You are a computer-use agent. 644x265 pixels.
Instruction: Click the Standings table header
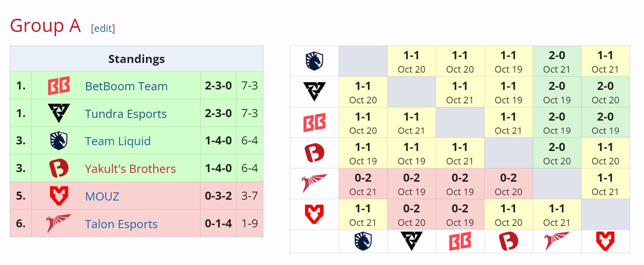[136, 59]
